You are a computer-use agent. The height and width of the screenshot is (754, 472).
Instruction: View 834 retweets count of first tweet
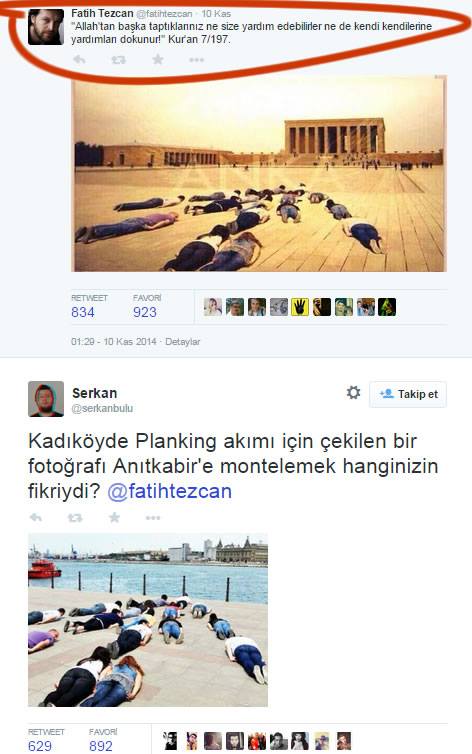coord(83,312)
